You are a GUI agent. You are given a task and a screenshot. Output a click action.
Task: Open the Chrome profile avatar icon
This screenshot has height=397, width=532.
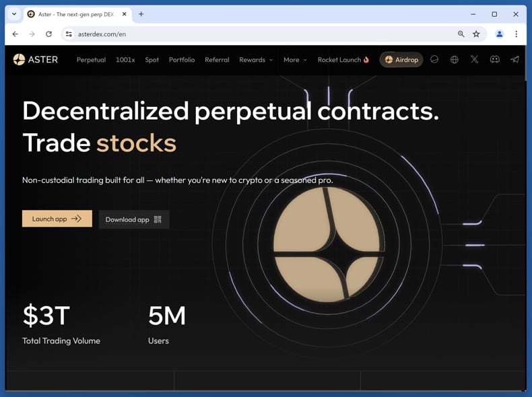tap(500, 34)
